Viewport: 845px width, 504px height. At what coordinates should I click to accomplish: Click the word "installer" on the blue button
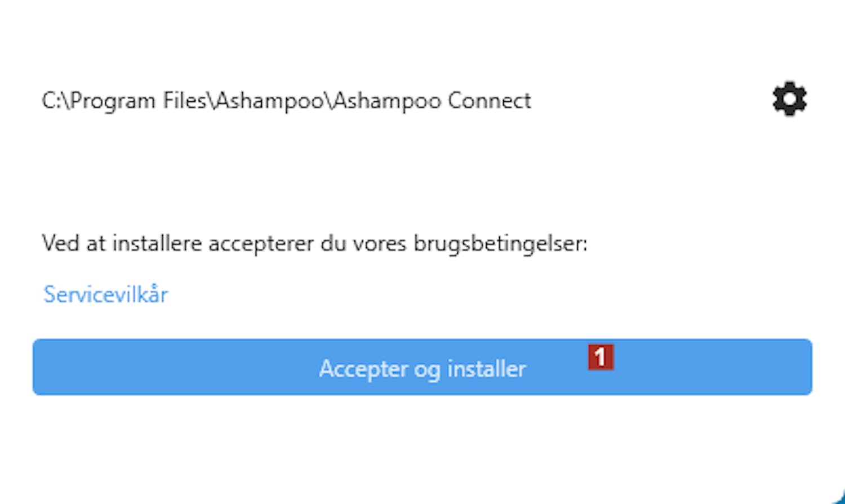click(487, 369)
